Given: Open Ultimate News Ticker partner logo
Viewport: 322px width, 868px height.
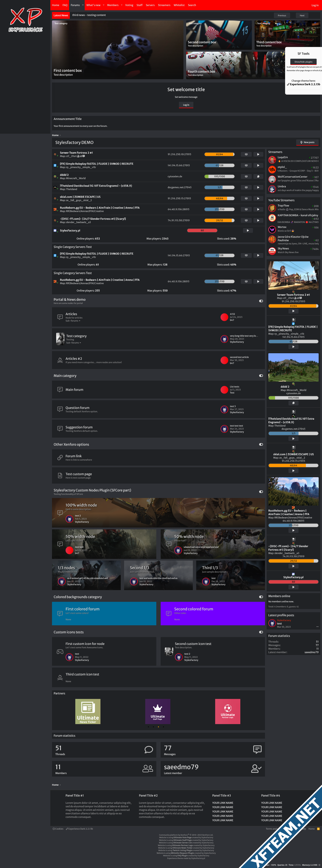Looking at the screenshot, I should (88, 711).
